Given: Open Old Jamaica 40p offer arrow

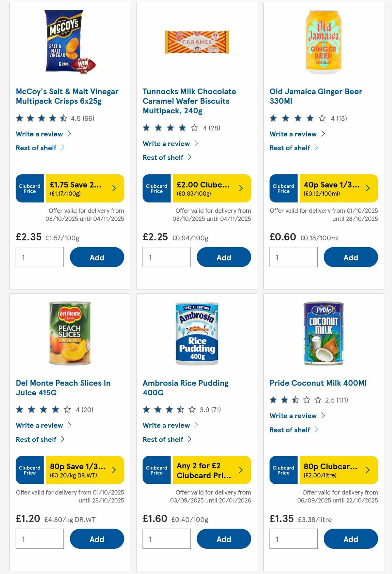Looking at the screenshot, I should pyautogui.click(x=367, y=188).
